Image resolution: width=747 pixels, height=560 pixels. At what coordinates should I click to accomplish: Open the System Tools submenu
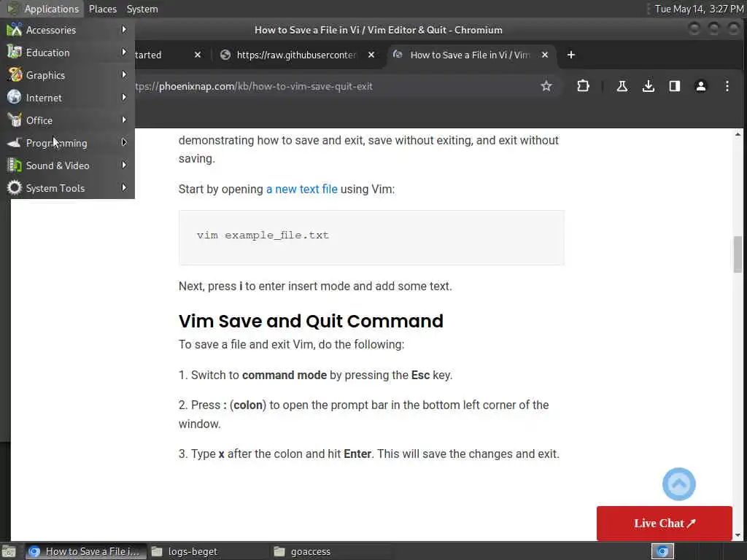tap(69, 188)
